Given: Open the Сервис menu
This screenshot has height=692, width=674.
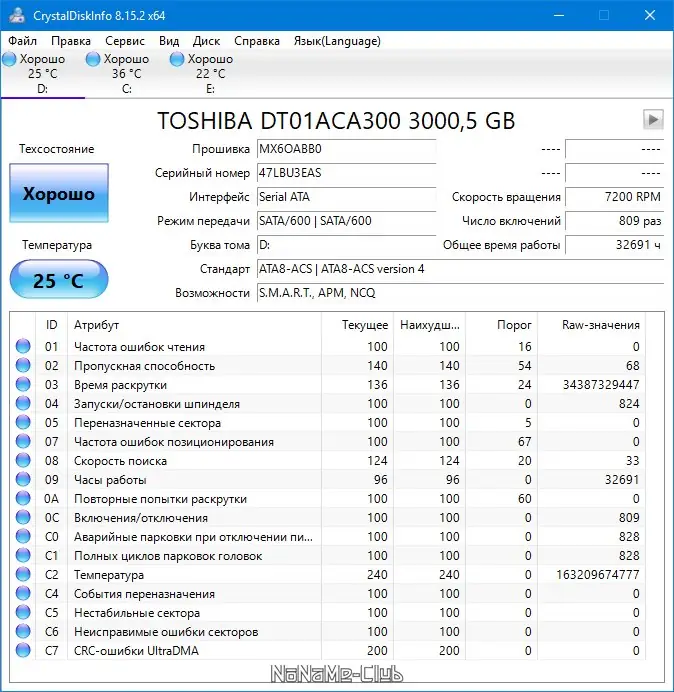Looking at the screenshot, I should pyautogui.click(x=125, y=41).
